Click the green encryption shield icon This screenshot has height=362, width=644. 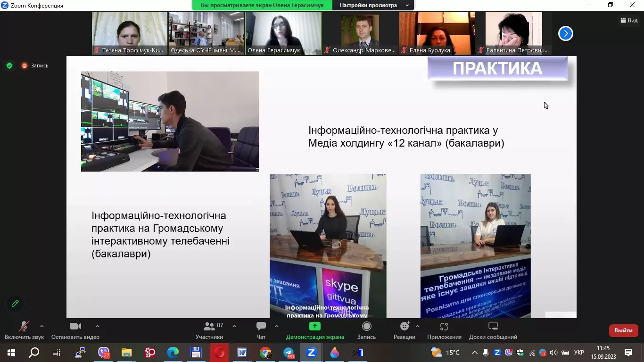(9, 66)
